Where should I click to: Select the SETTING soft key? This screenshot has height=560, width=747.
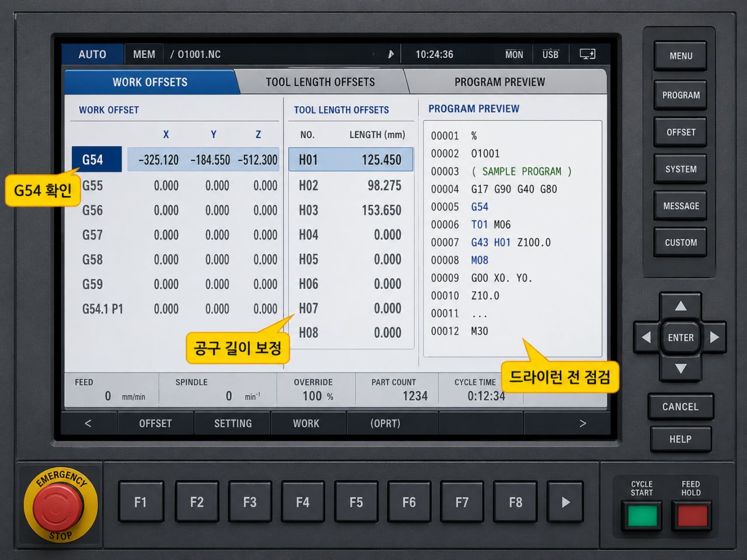point(233,423)
